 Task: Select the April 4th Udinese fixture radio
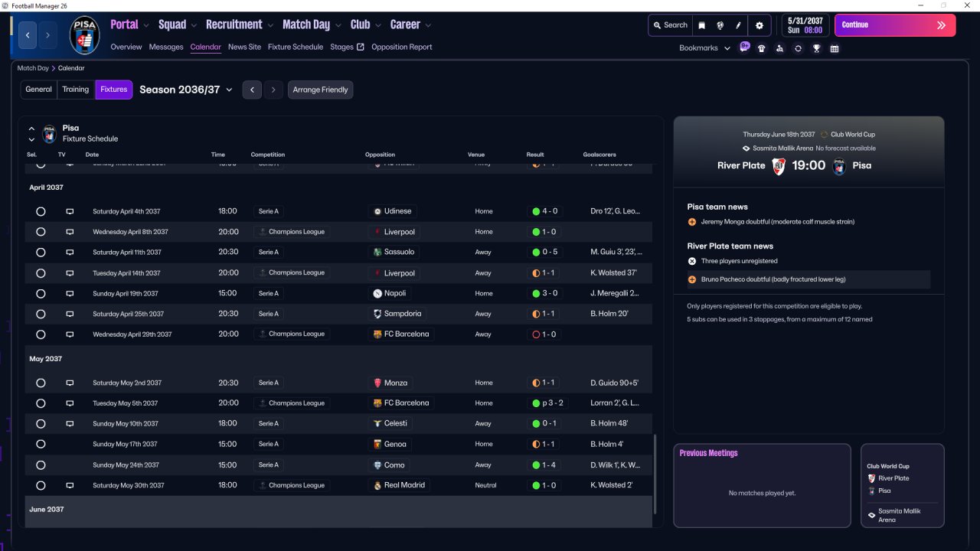41,211
